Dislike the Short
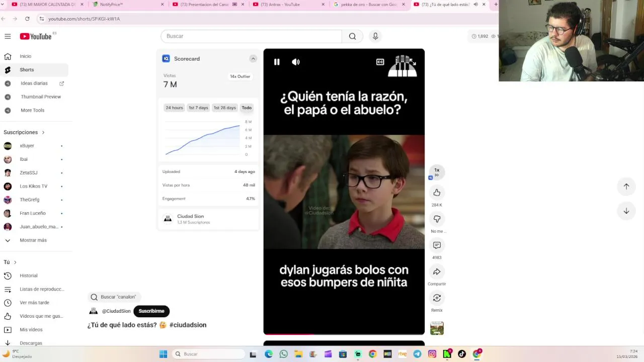 pos(437,219)
